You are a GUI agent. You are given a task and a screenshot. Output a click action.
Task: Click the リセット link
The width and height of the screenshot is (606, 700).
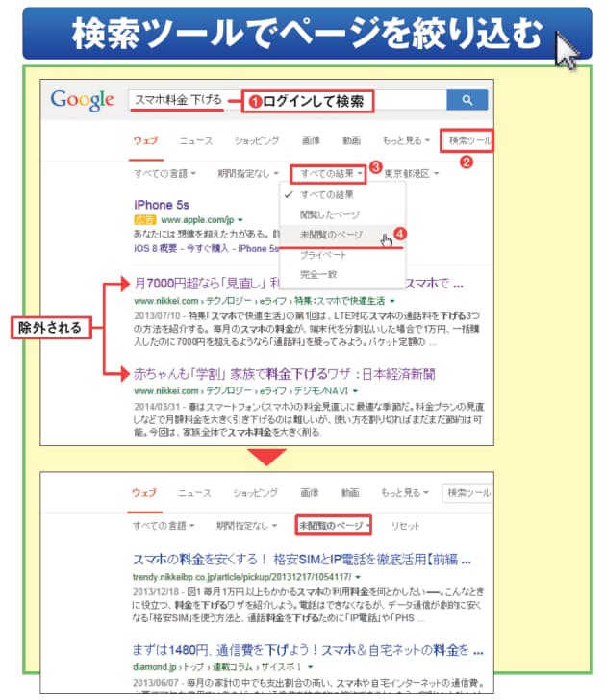(x=405, y=526)
